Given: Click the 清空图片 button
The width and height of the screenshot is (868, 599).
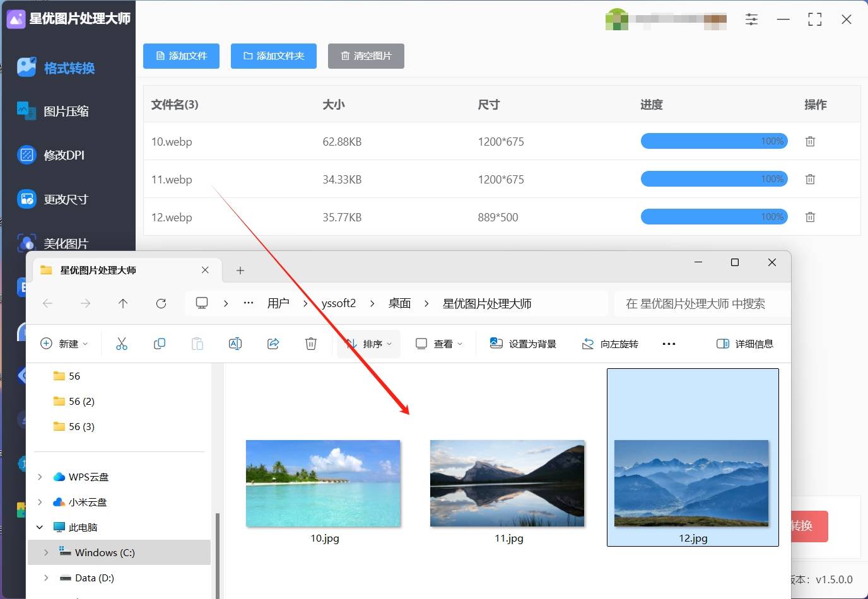Looking at the screenshot, I should 366,56.
